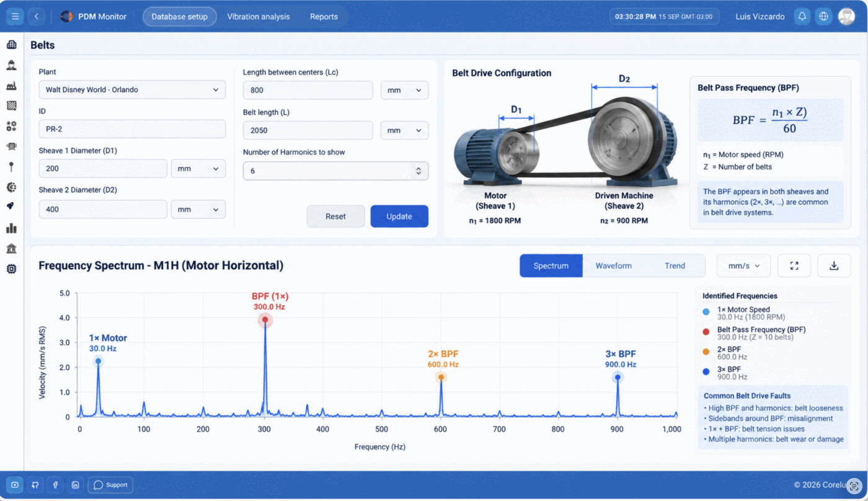Viewport: 868px width, 501px height.
Task: Open the Belt length unit dropdown
Action: pyautogui.click(x=404, y=130)
